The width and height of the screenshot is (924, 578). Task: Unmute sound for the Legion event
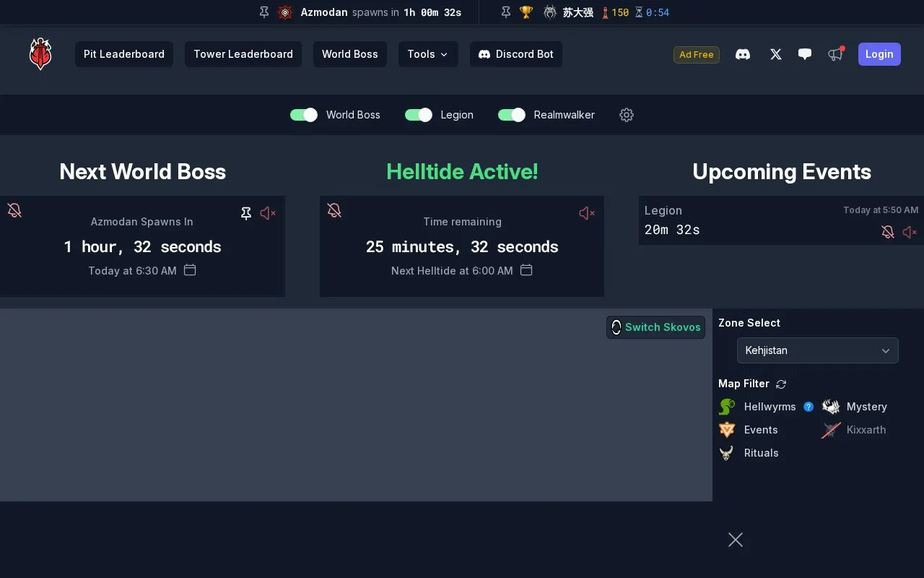click(x=910, y=232)
